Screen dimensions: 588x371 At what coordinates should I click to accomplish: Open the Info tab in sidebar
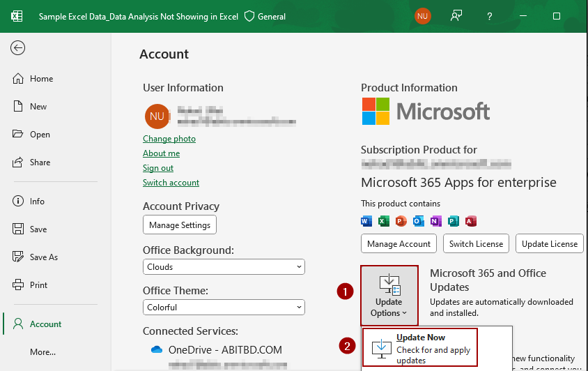click(x=37, y=202)
